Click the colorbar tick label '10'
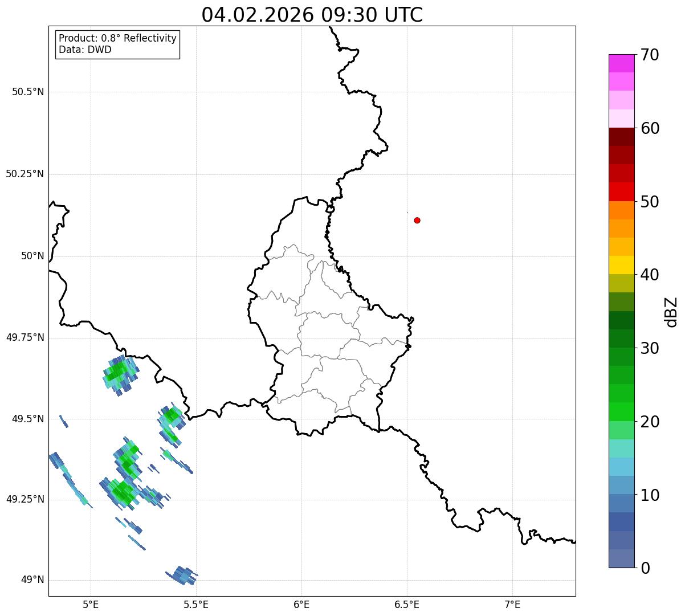 (650, 495)
